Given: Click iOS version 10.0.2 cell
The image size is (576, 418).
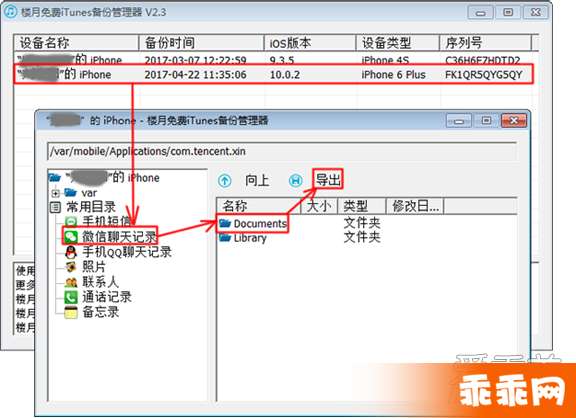Looking at the screenshot, I should [285, 75].
